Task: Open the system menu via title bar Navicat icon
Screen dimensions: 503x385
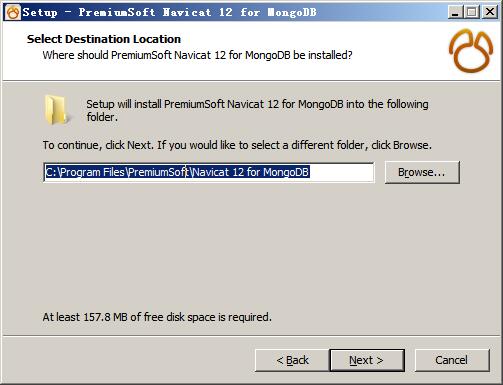Action: coord(13,13)
